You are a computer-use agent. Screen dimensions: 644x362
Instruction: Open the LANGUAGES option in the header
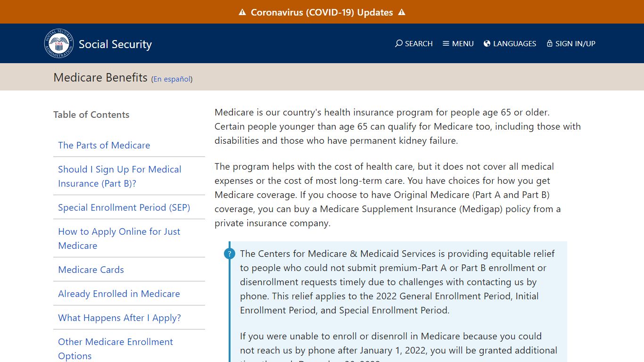point(510,43)
